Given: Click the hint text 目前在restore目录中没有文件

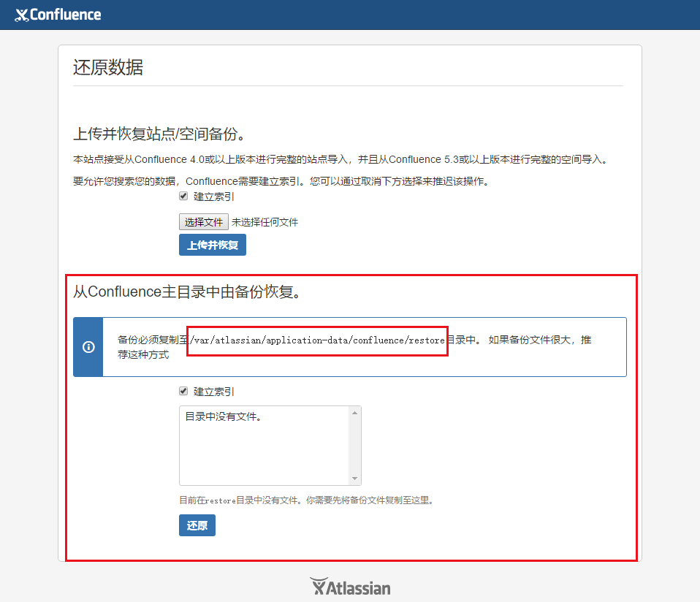Looking at the screenshot, I should (x=239, y=500).
